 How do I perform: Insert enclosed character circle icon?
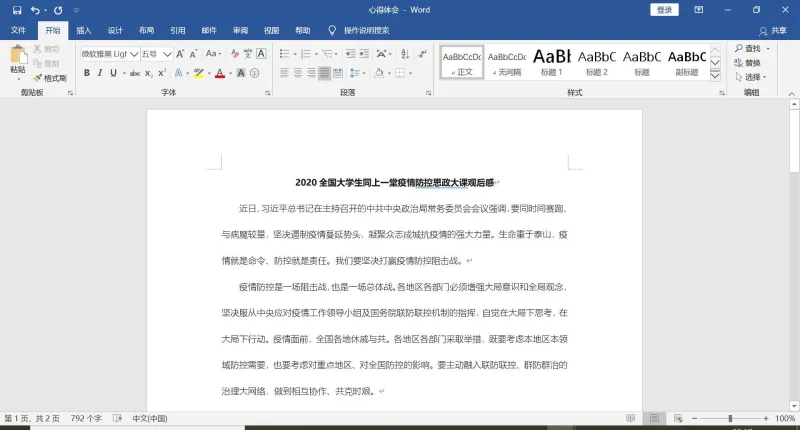[x=255, y=73]
